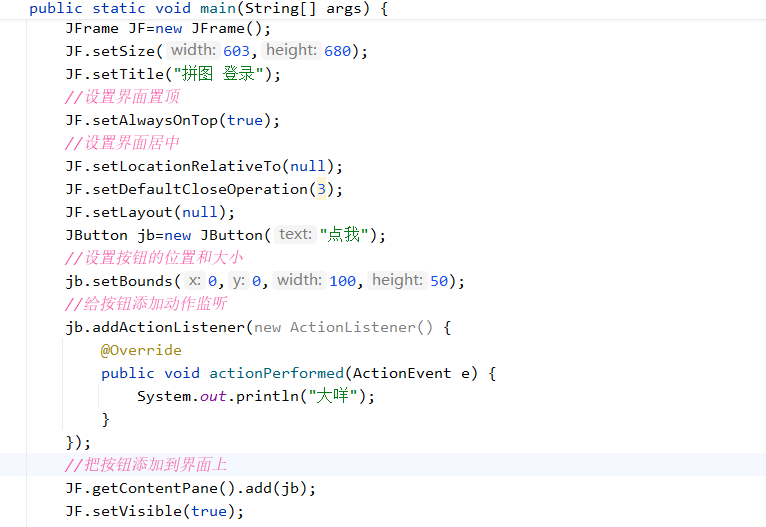Click the closing '});' line
766x527 pixels.
click(78, 443)
